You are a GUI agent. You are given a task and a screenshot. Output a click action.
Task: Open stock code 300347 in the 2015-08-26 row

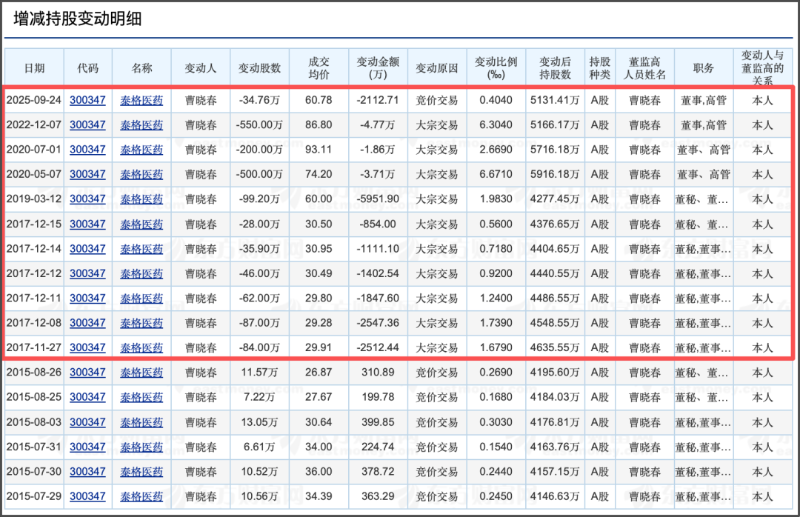pyautogui.click(x=88, y=373)
